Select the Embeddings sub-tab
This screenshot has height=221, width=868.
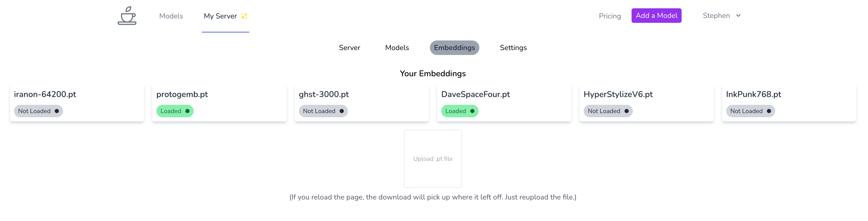(454, 48)
